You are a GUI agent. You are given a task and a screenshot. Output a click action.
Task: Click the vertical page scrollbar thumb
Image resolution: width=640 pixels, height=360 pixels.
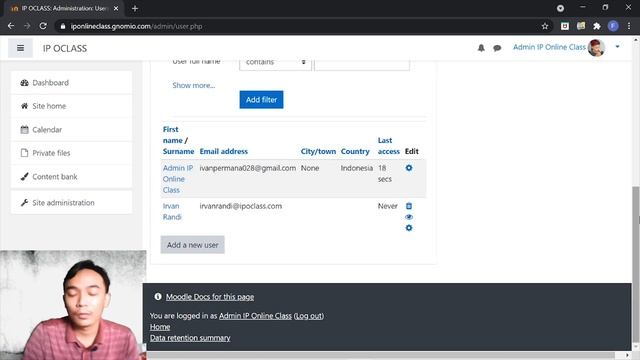pos(636,265)
